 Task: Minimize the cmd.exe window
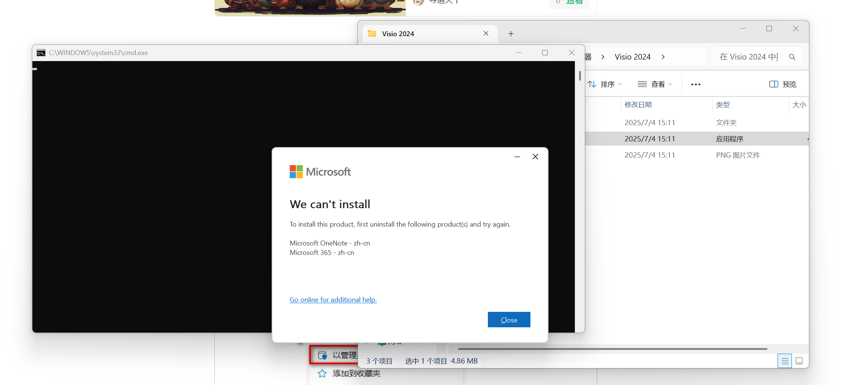point(519,53)
